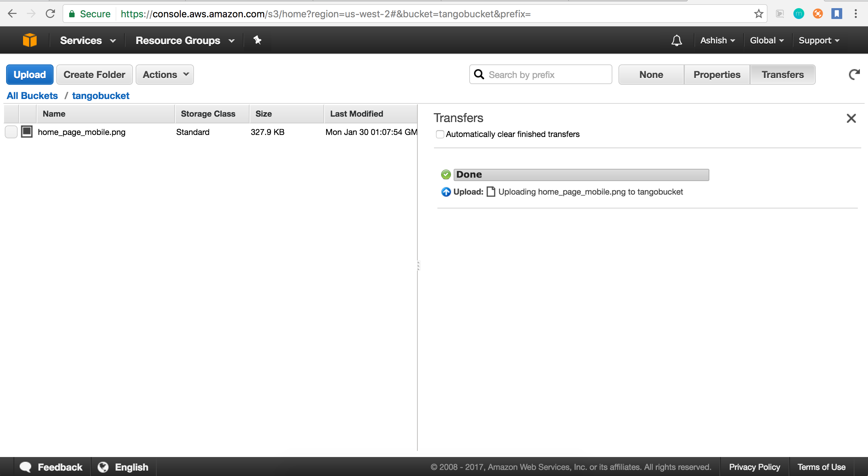Click the blue Upload button
This screenshot has width=868, height=476.
pyautogui.click(x=30, y=75)
